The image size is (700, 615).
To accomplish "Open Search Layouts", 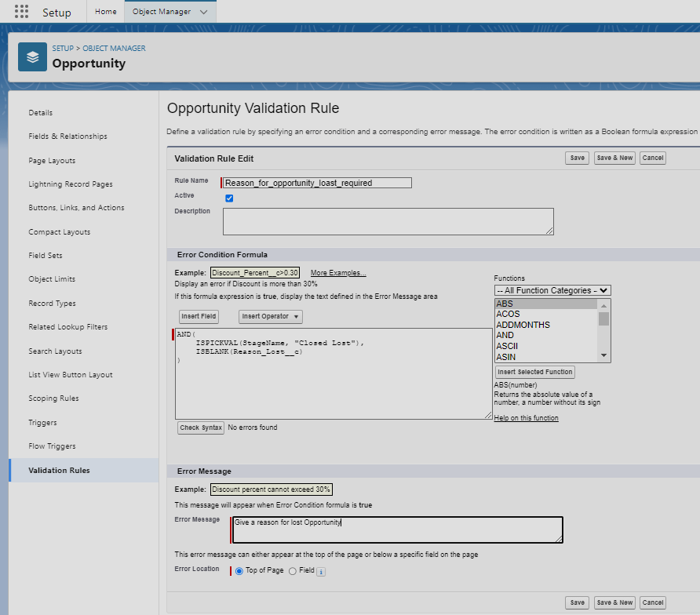I will (56, 351).
